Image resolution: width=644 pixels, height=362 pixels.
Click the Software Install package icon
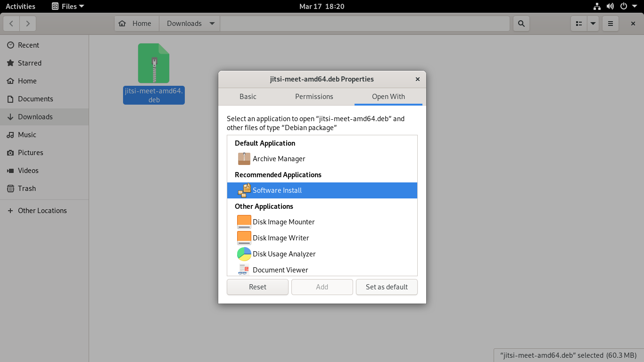point(244,190)
